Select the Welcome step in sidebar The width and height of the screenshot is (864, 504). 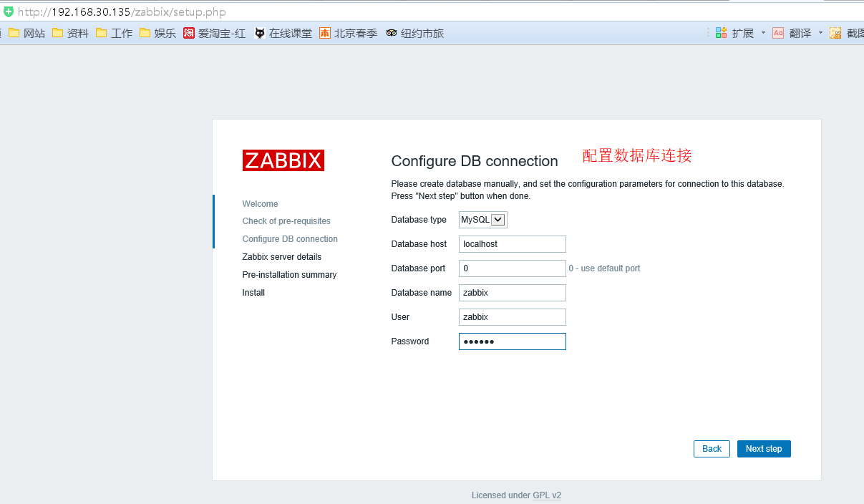click(x=261, y=204)
